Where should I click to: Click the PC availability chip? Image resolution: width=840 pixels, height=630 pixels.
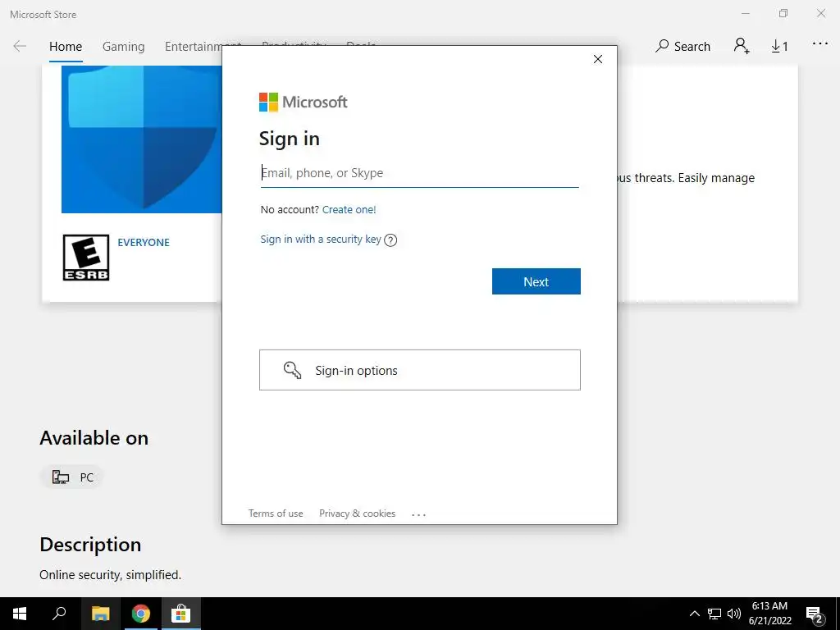pos(72,477)
